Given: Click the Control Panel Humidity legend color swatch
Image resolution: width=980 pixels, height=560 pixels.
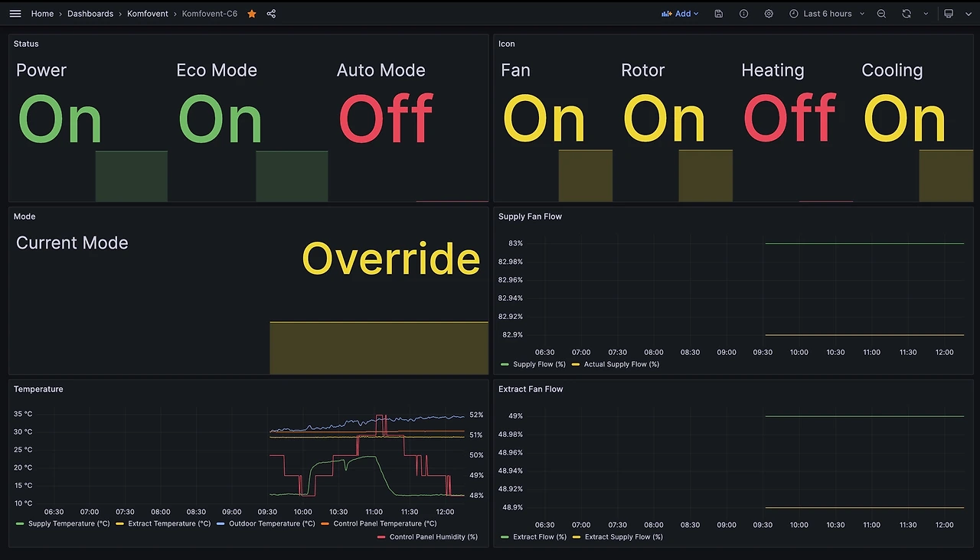Looking at the screenshot, I should click(381, 537).
